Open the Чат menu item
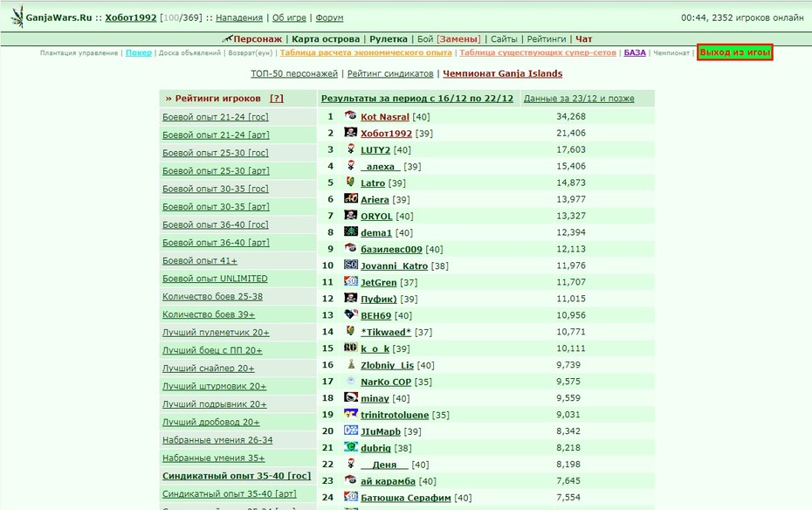The image size is (812, 510). point(583,38)
